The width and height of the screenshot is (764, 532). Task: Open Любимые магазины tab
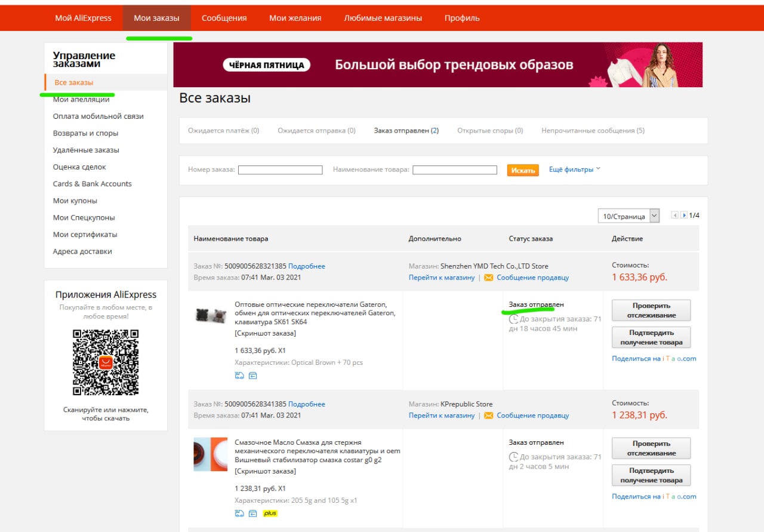(383, 18)
